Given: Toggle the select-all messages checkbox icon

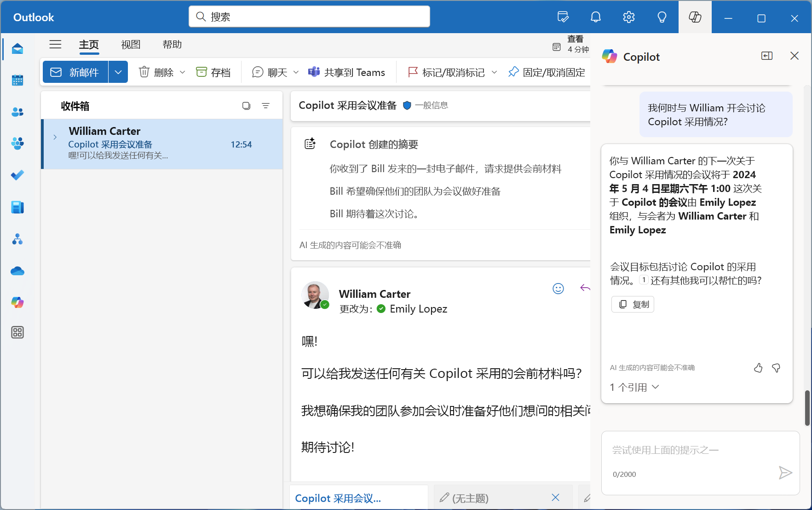Looking at the screenshot, I should (246, 105).
